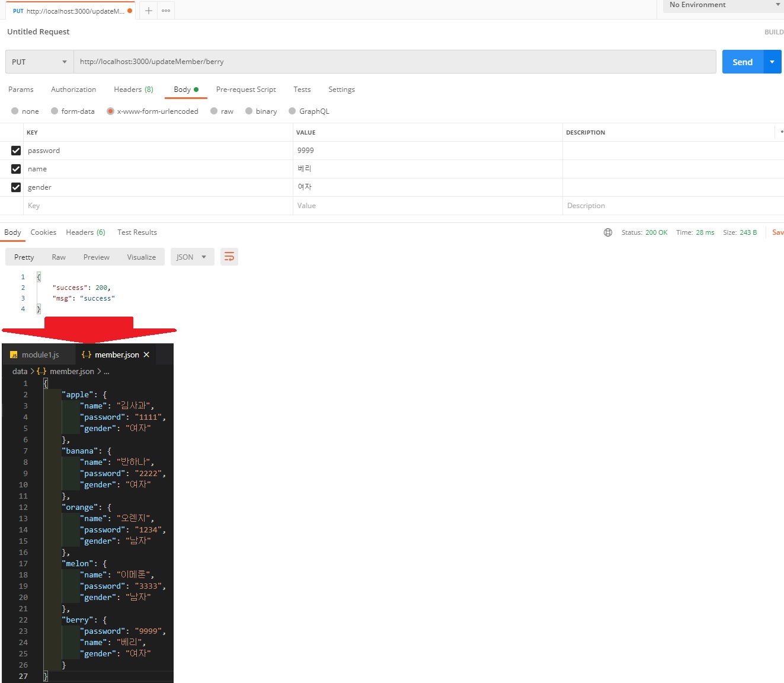
Task: Click the Send button
Action: click(x=743, y=62)
